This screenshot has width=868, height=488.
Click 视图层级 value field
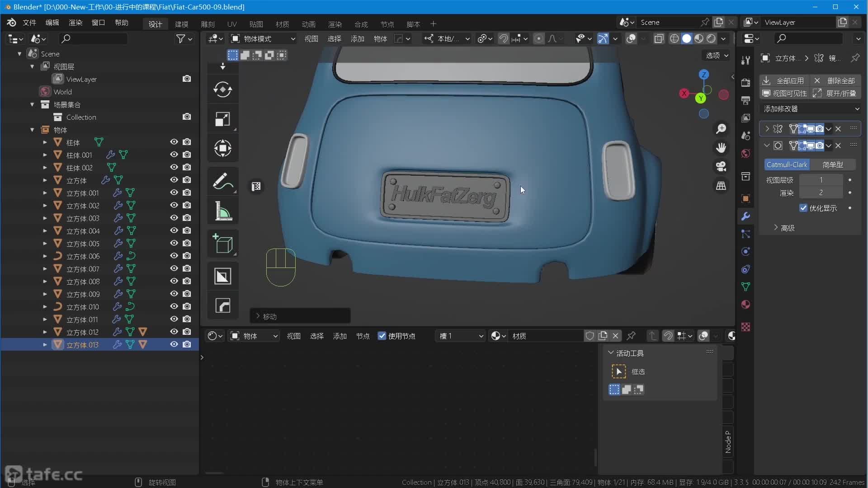tap(821, 180)
